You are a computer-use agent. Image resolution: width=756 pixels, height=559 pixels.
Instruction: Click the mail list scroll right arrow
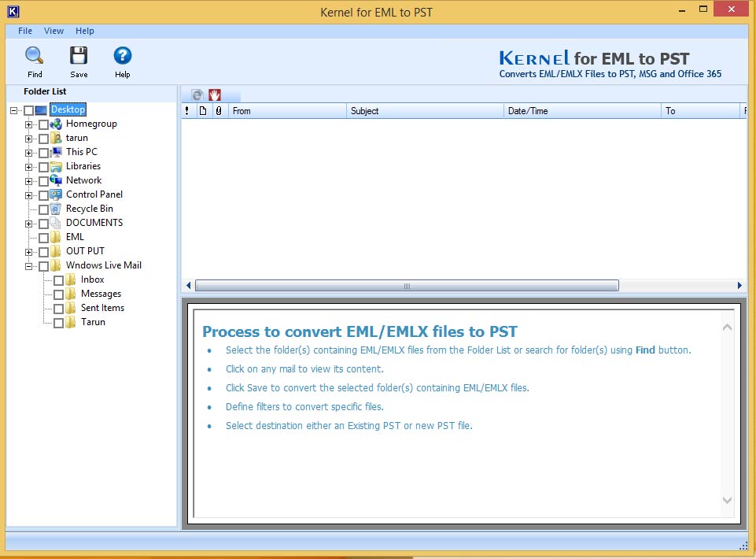tap(739, 286)
